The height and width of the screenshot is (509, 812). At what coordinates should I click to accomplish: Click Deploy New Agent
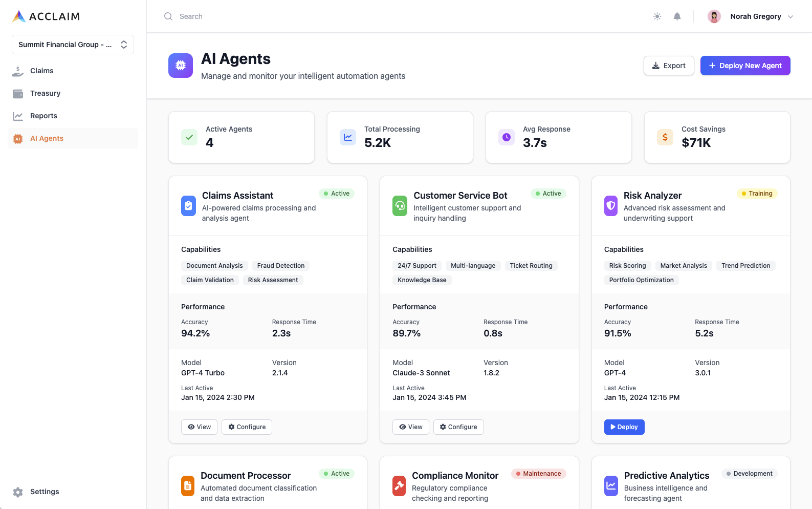745,66
